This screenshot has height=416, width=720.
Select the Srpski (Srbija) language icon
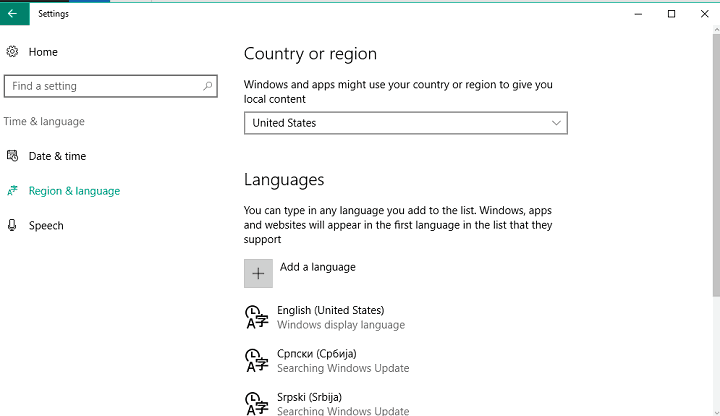coord(256,404)
